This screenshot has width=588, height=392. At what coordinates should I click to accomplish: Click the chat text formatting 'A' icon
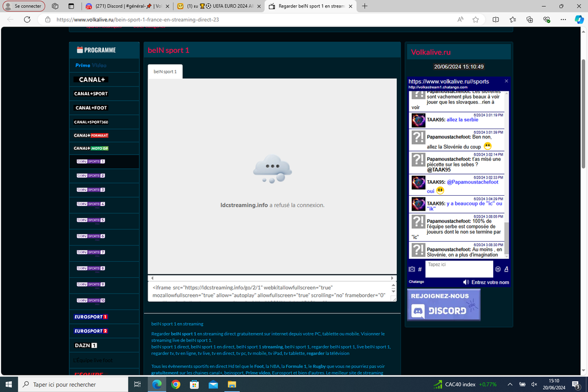click(x=506, y=269)
